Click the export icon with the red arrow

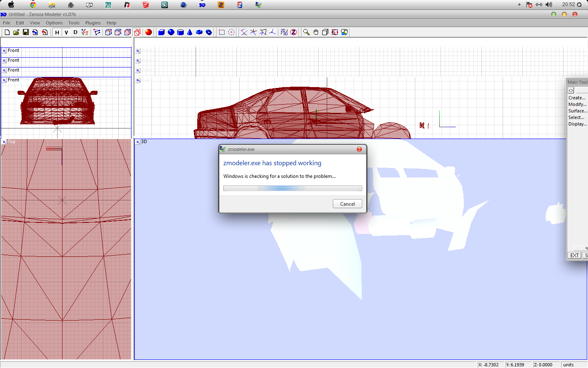[x=45, y=32]
